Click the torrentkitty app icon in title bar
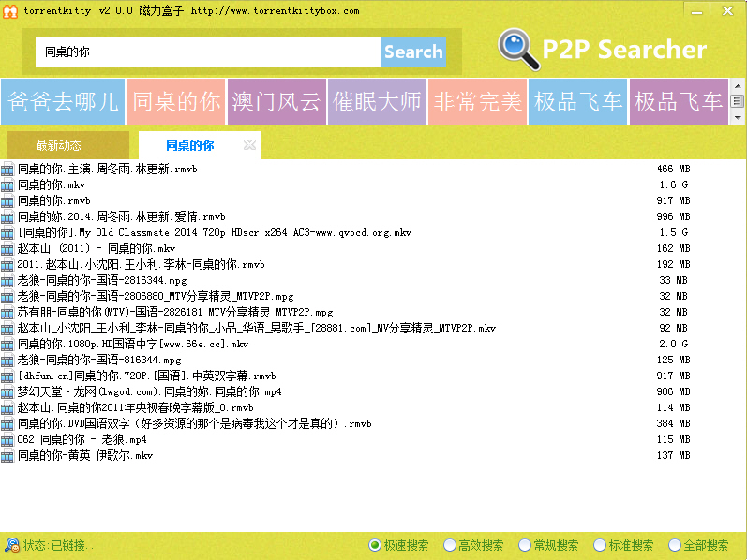747x560 pixels. (10, 10)
